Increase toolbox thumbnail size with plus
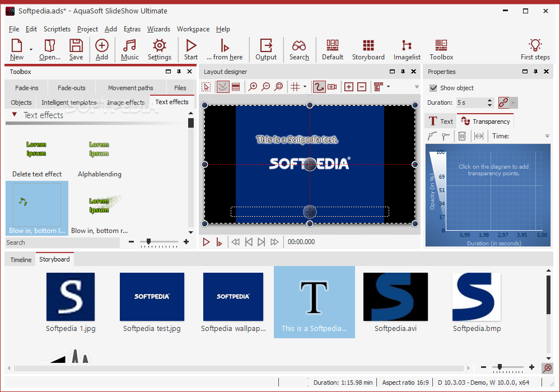The image size is (560, 392). [x=186, y=242]
